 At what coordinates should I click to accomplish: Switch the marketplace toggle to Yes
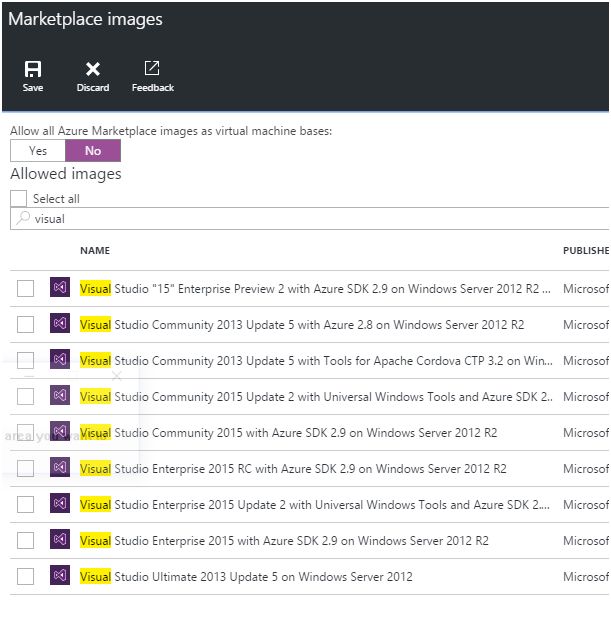(38, 151)
